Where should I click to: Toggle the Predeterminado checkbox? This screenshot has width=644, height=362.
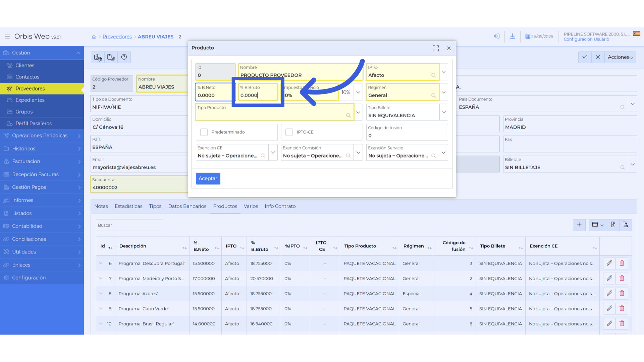(x=204, y=132)
